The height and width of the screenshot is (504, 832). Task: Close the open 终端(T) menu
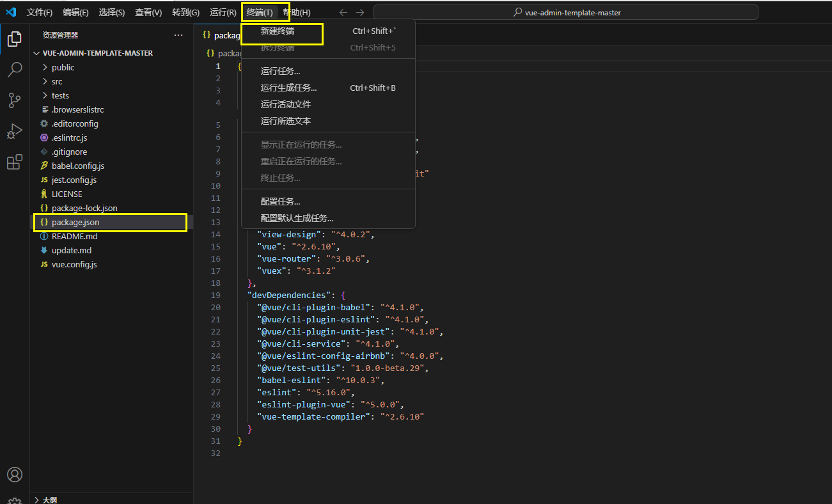pyautogui.click(x=260, y=12)
